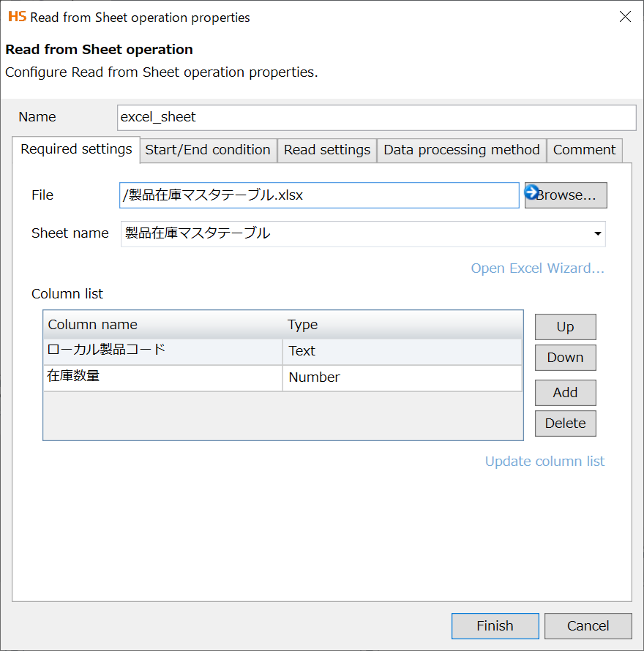Open the Sheet name combo box
The height and width of the screenshot is (651, 644).
(362, 234)
